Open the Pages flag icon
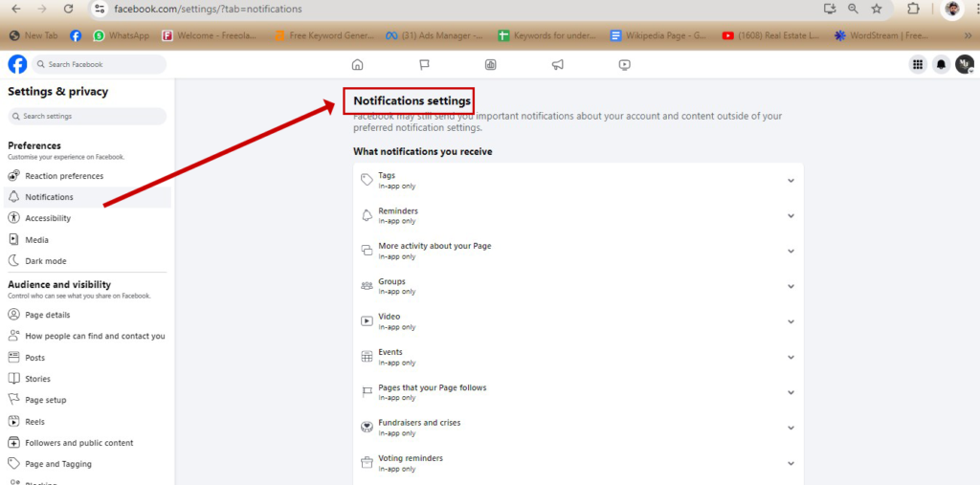This screenshot has width=980, height=485. pos(424,64)
